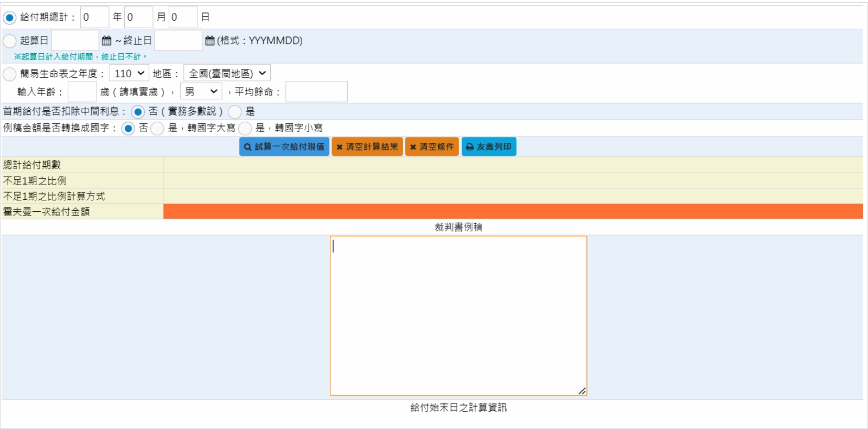
Task: Click the 友善列印 print button
Action: [x=489, y=147]
